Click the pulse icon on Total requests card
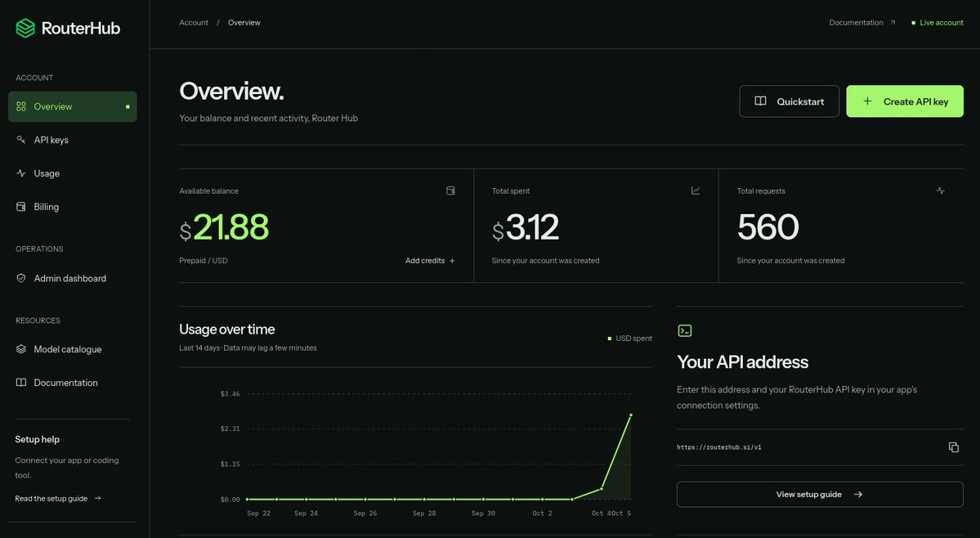 [941, 191]
